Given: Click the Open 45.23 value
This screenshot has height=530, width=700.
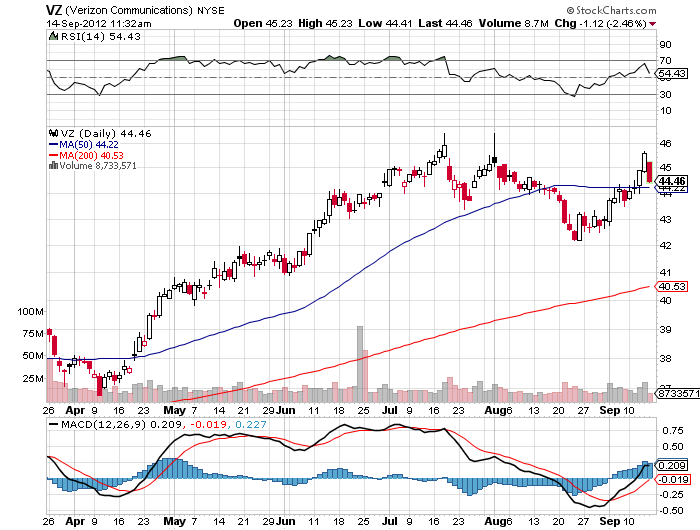Looking at the screenshot, I should 263,23.
